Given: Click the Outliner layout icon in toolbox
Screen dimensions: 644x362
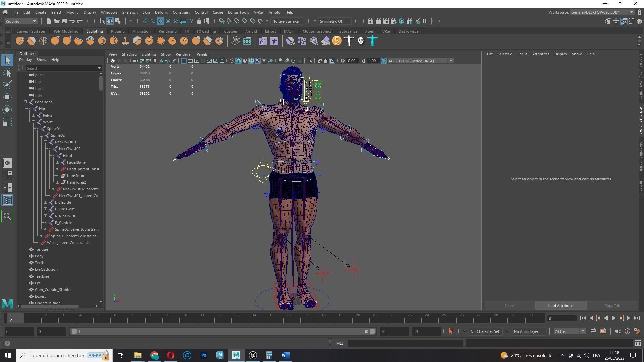Looking at the screenshot, I should coord(7,200).
